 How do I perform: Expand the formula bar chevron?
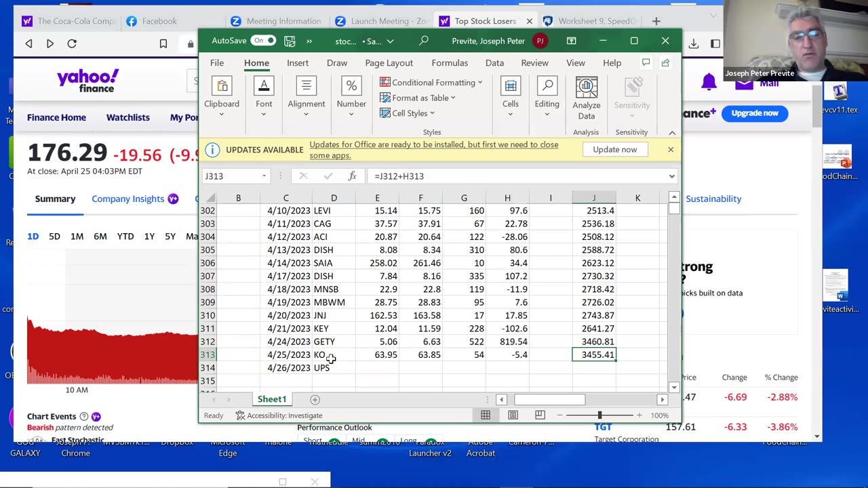(671, 176)
